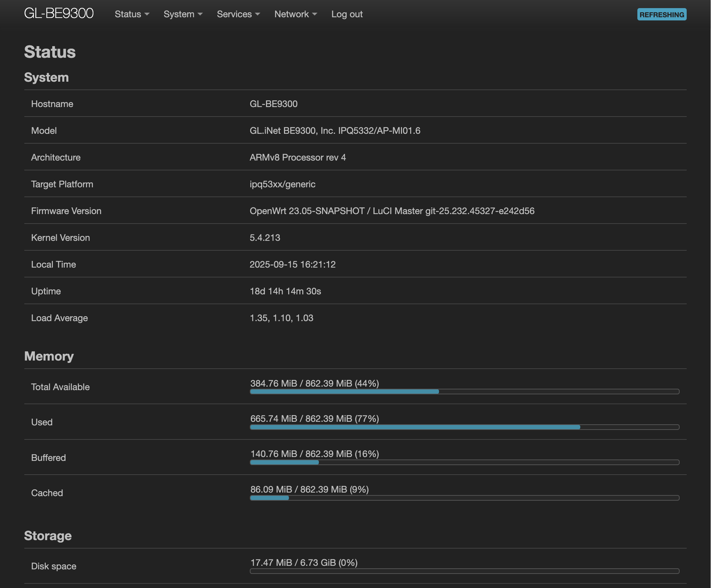Screen dimensions: 711x588
Task: Click the Used memory progress bar
Action: (464, 427)
